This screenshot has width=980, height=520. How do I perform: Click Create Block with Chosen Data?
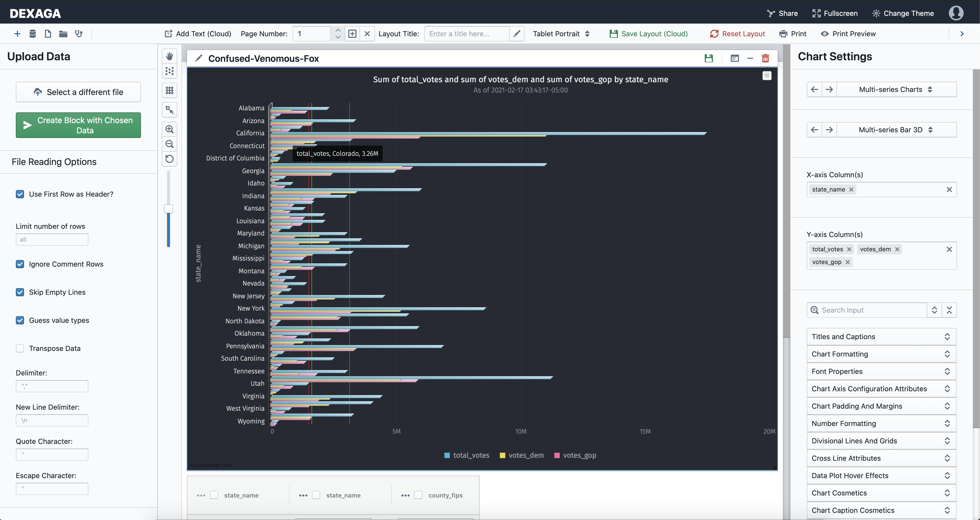78,125
